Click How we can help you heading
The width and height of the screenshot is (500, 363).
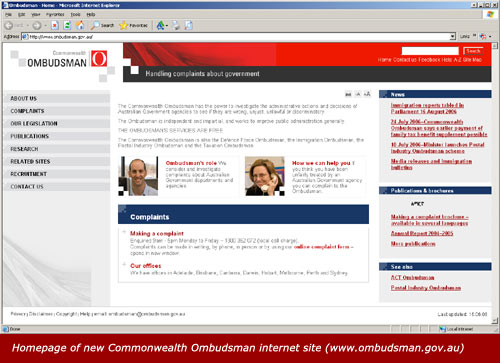point(321,163)
